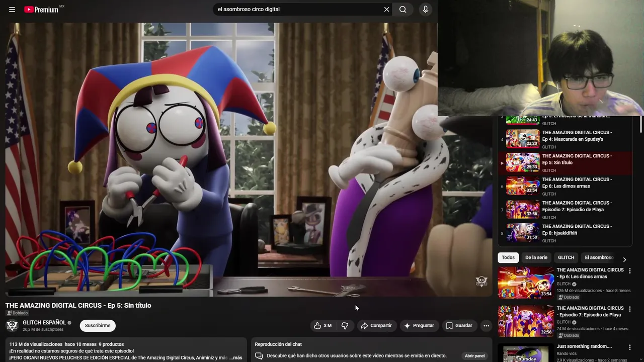Click the Preguntar button
Viewport: 644px width, 362px height.
(419, 326)
